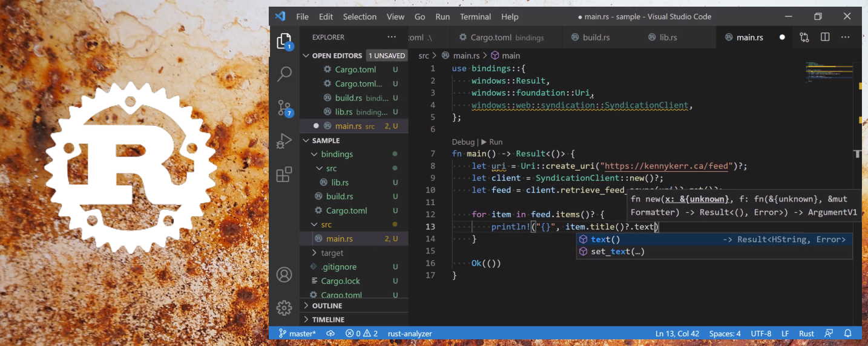The width and height of the screenshot is (868, 346).
Task: Click src breadcrumb segment
Action: (424, 55)
